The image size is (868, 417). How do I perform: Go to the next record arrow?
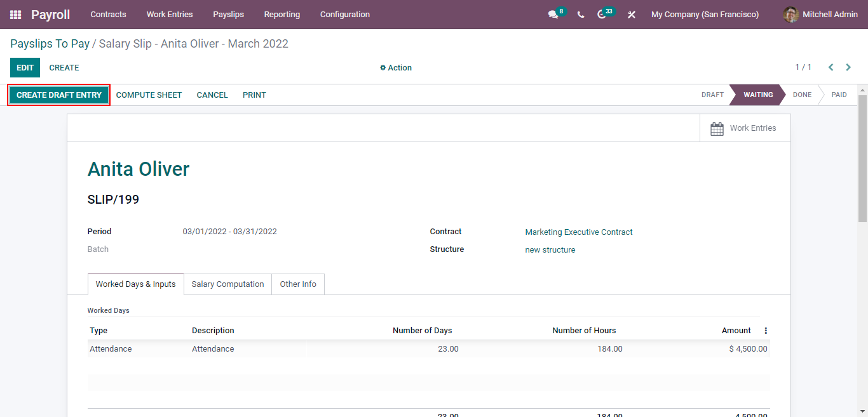848,67
